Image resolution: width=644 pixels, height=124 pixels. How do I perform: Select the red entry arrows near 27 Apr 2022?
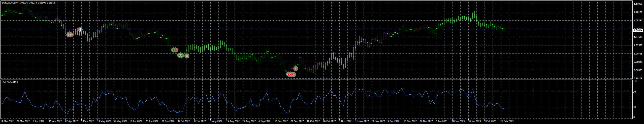point(70,35)
